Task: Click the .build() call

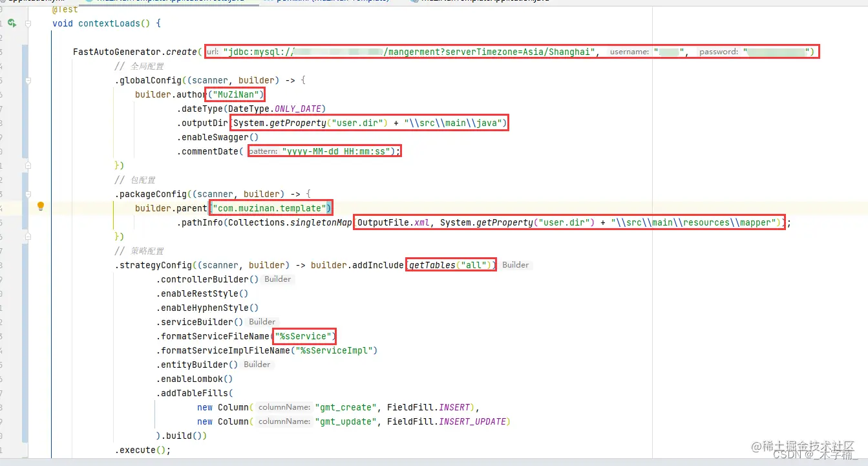Action: coord(181,436)
